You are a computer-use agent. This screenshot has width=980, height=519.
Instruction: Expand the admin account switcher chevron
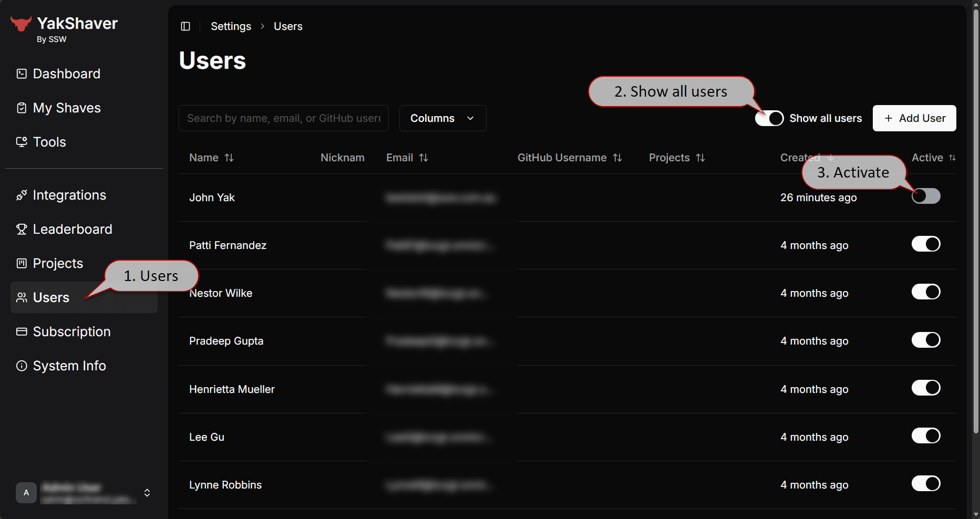(x=147, y=493)
